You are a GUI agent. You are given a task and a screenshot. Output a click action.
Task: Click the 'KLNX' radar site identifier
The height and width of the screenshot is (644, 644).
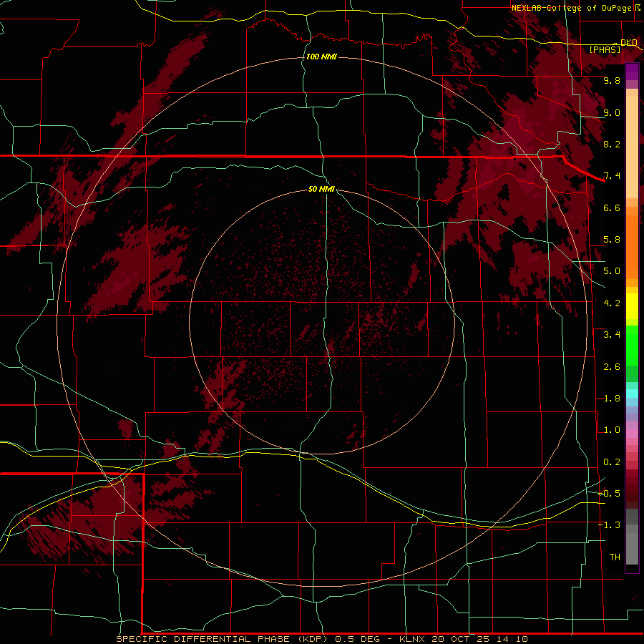[412, 639]
